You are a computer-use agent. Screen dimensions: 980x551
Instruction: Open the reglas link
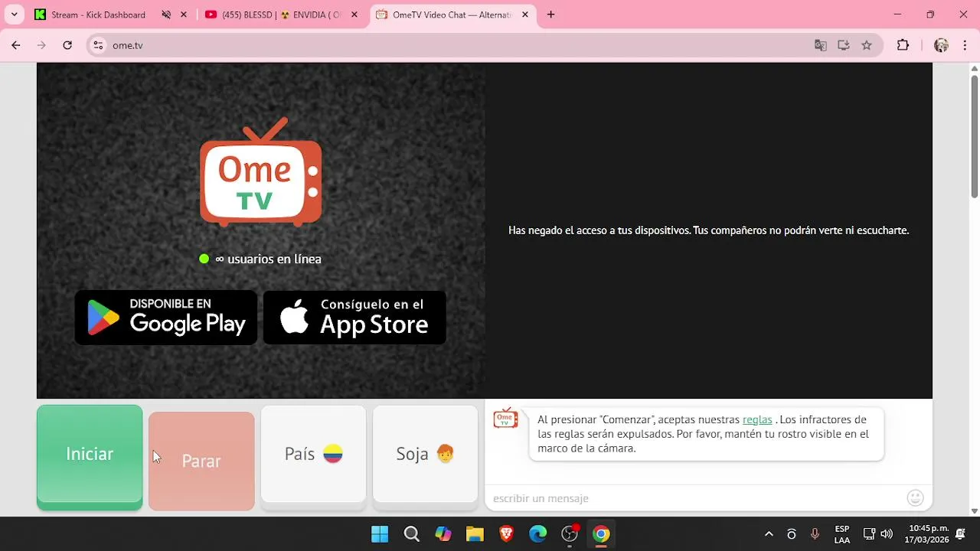pyautogui.click(x=757, y=419)
